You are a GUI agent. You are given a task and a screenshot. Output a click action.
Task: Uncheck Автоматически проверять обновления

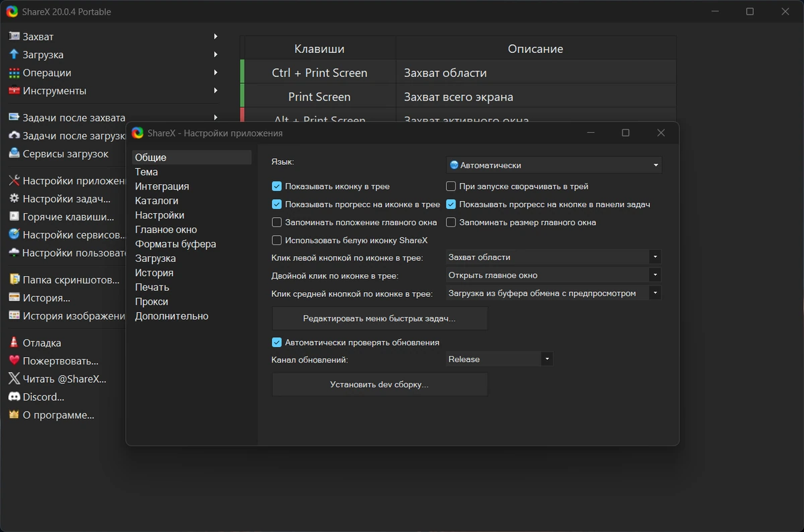277,342
